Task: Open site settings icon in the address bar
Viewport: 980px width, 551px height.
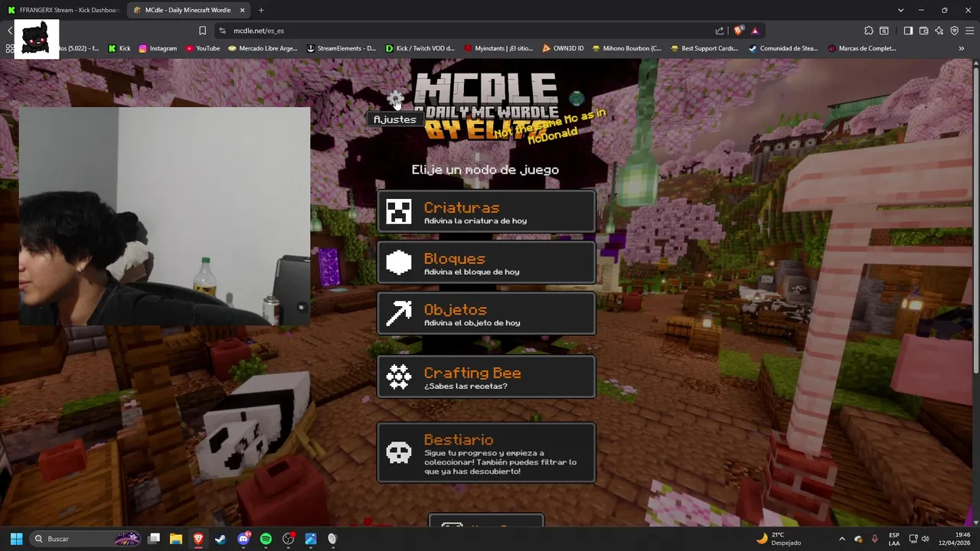Action: click(x=222, y=31)
